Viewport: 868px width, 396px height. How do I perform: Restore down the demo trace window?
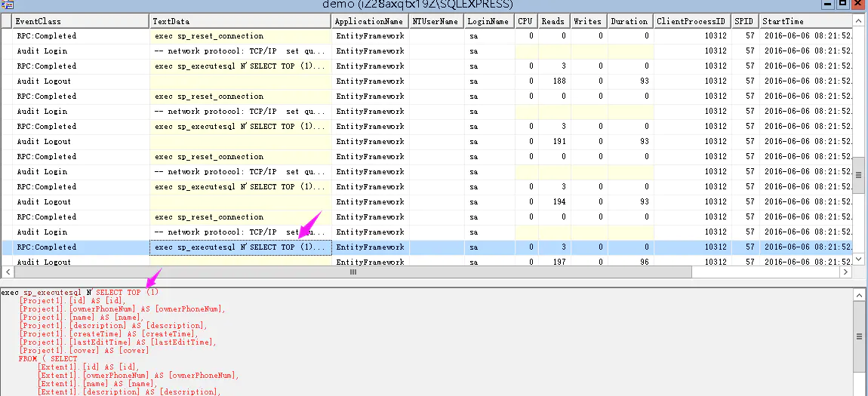842,4
